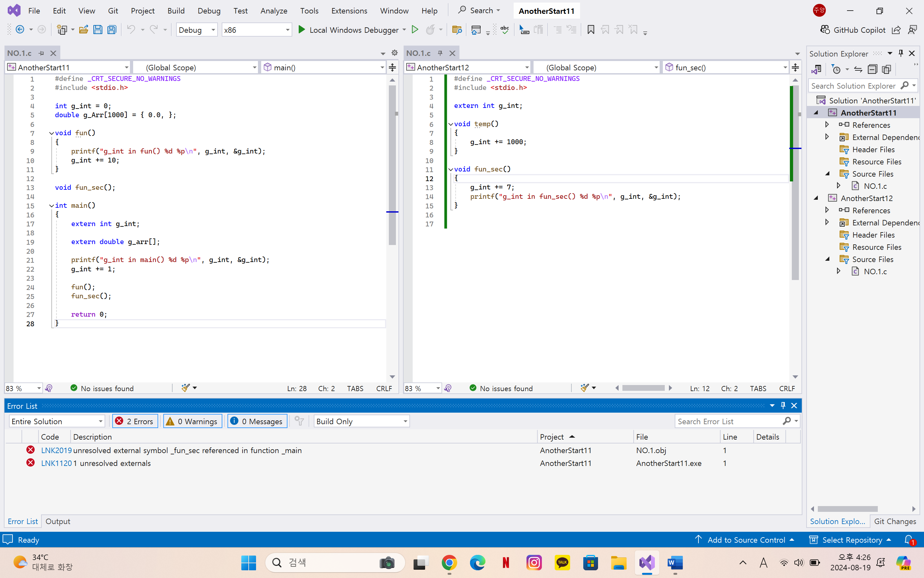Click the Collapse All icon in Solution Explorer
The height and width of the screenshot is (578, 924).
872,69
